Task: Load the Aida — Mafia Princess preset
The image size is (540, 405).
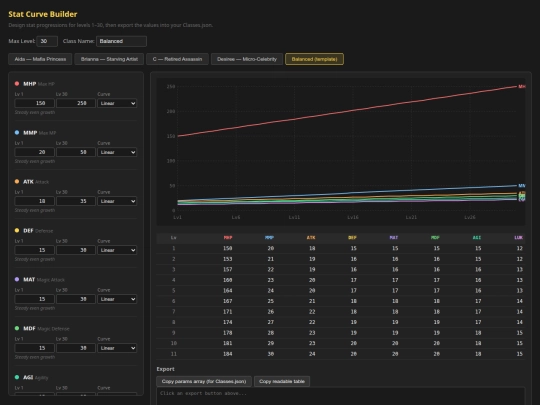Action: pos(40,59)
